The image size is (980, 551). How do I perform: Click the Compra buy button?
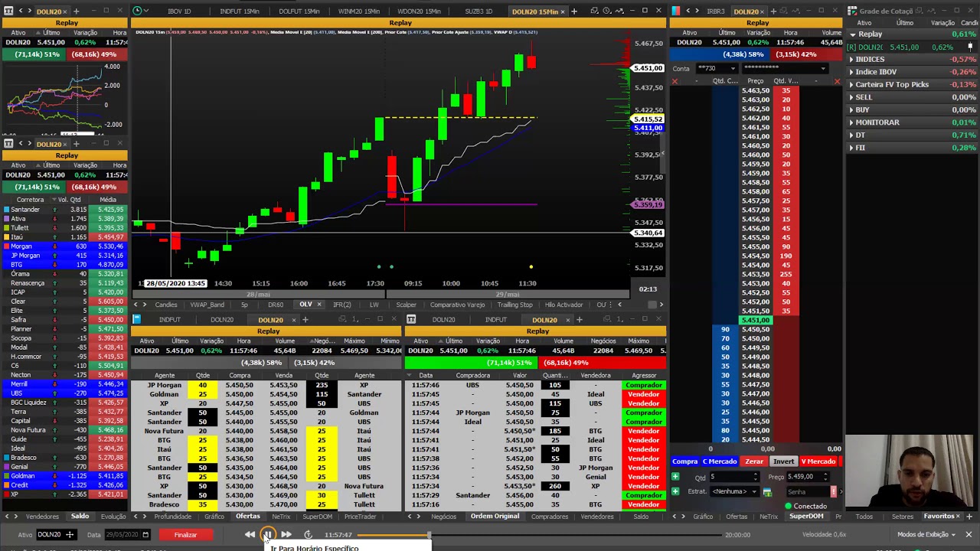pyautogui.click(x=684, y=461)
